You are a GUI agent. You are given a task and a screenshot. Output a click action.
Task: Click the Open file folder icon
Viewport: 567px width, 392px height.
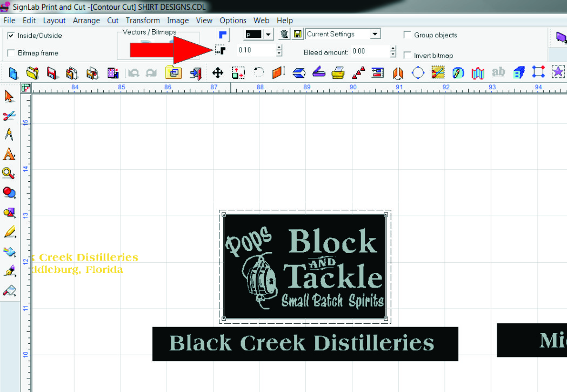pyautogui.click(x=32, y=73)
